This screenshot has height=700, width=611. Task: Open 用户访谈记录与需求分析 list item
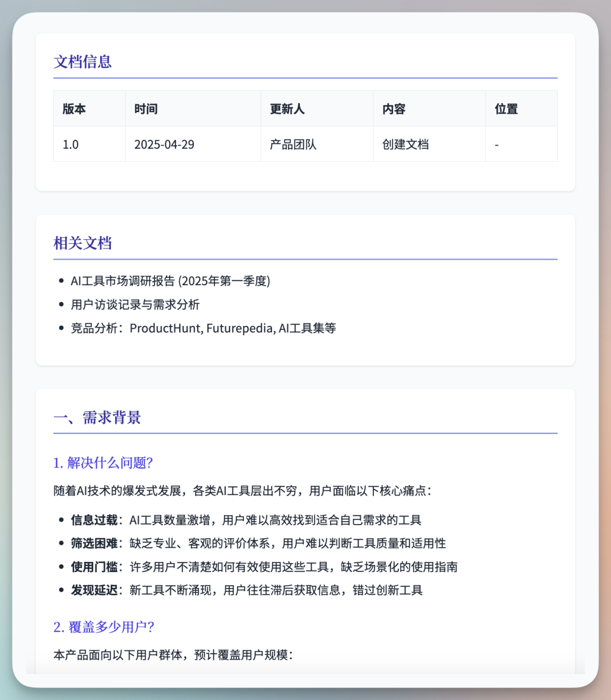point(135,304)
